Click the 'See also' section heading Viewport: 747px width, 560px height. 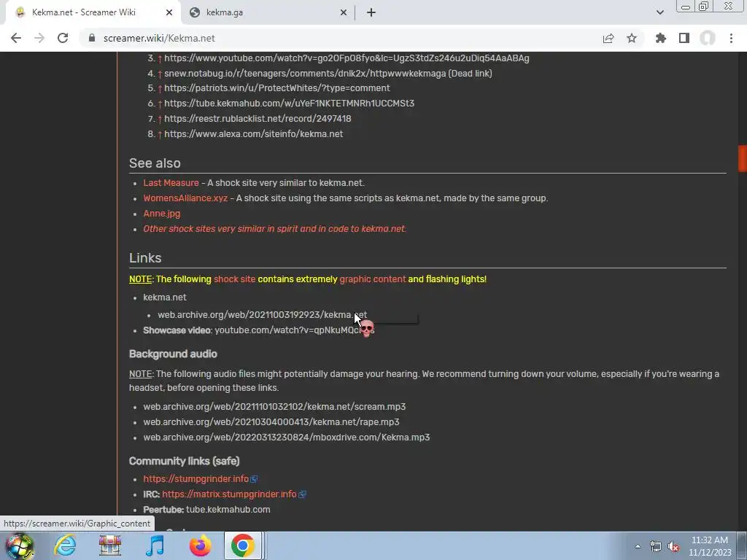tap(155, 163)
